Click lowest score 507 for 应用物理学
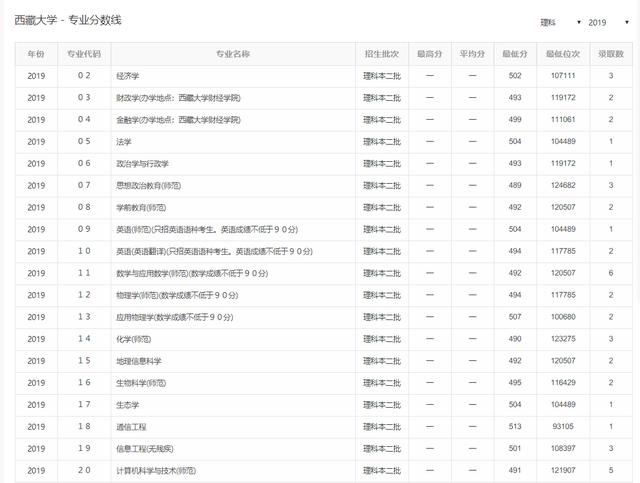Viewport: 640px width, 483px height. (x=515, y=317)
